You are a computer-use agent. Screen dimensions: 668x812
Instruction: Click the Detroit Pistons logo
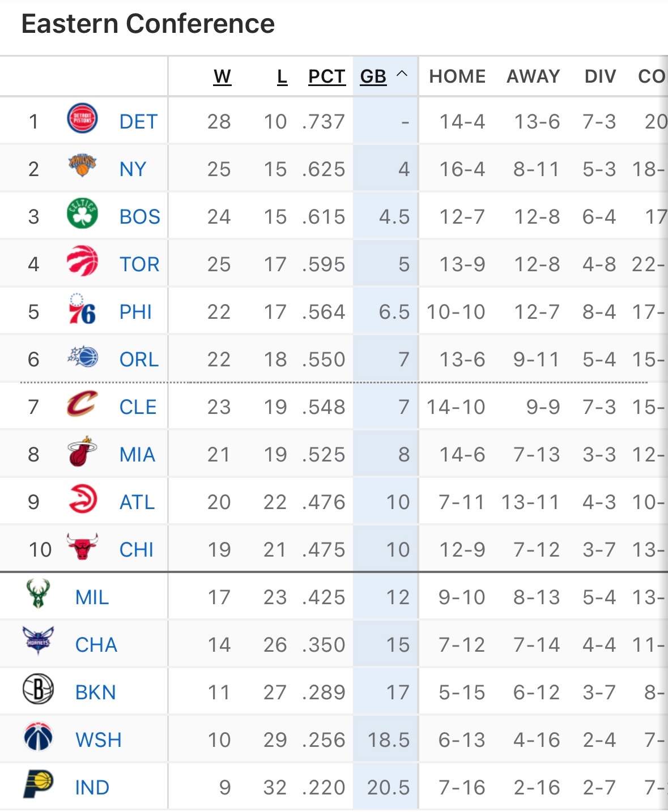(x=82, y=119)
